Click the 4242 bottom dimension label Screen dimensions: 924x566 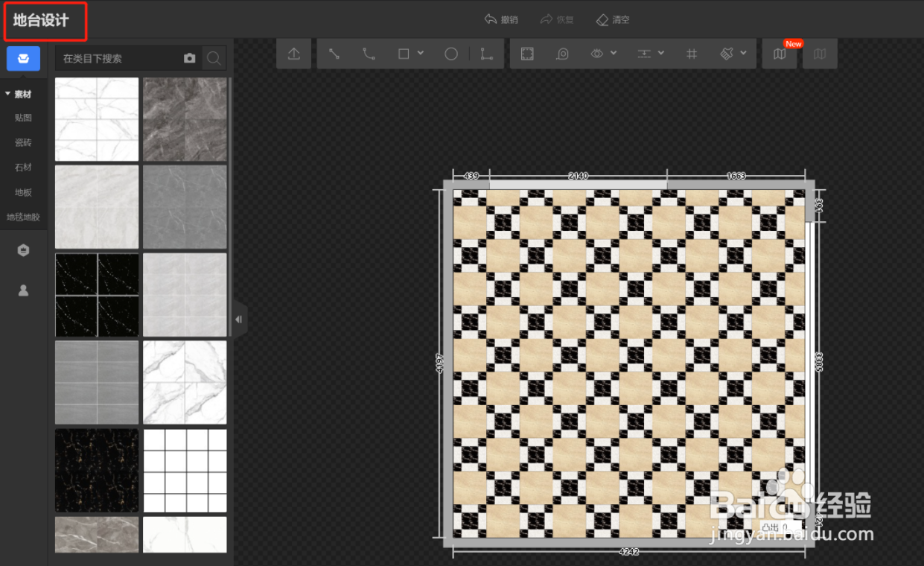click(x=629, y=552)
